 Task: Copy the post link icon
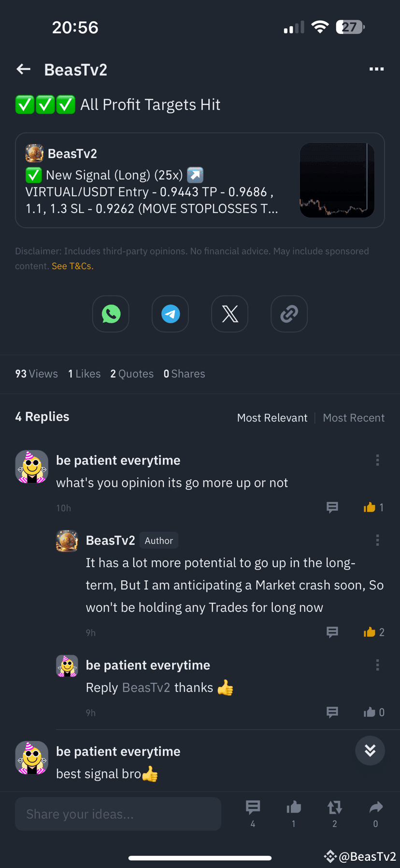click(289, 314)
